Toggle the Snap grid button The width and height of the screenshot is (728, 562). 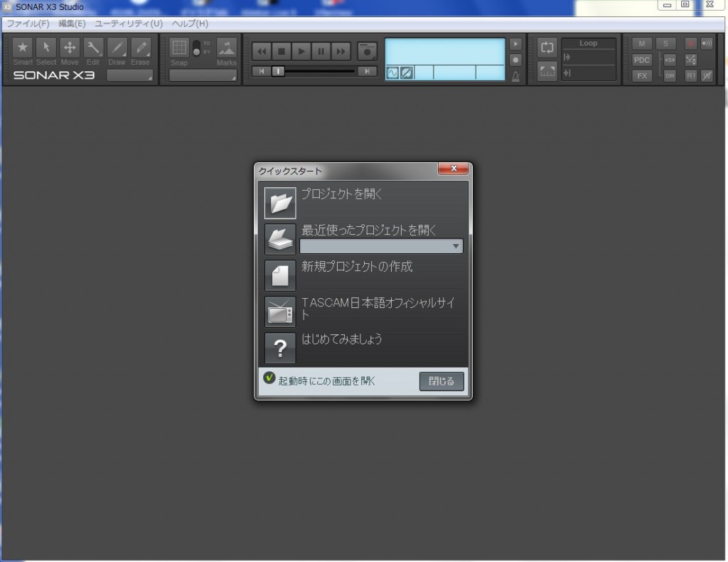179,48
